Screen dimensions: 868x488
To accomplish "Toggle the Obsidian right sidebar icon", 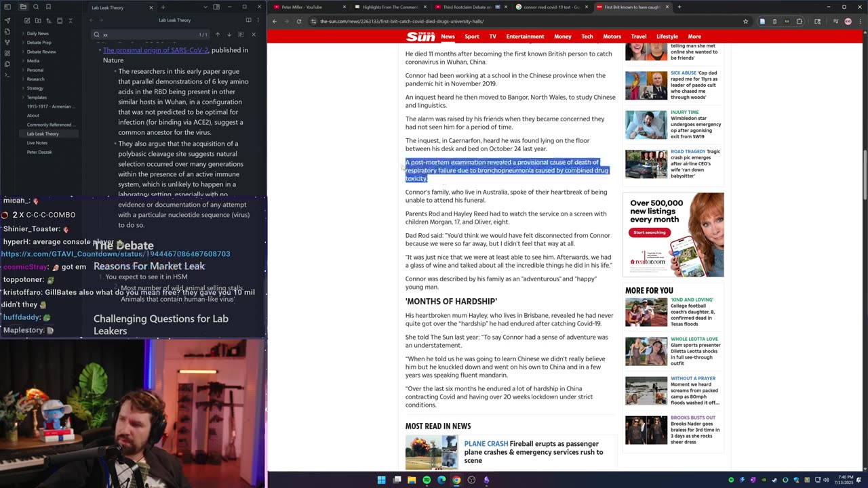I will (x=216, y=7).
